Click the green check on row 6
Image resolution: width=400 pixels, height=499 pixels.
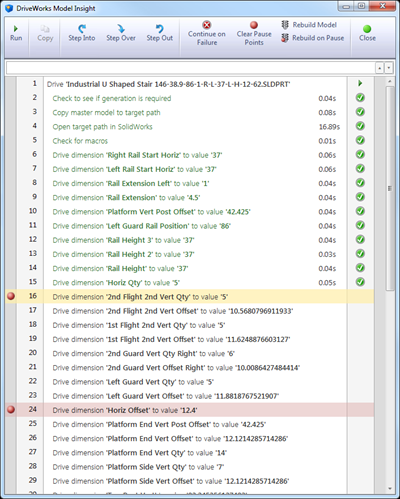tap(360, 155)
